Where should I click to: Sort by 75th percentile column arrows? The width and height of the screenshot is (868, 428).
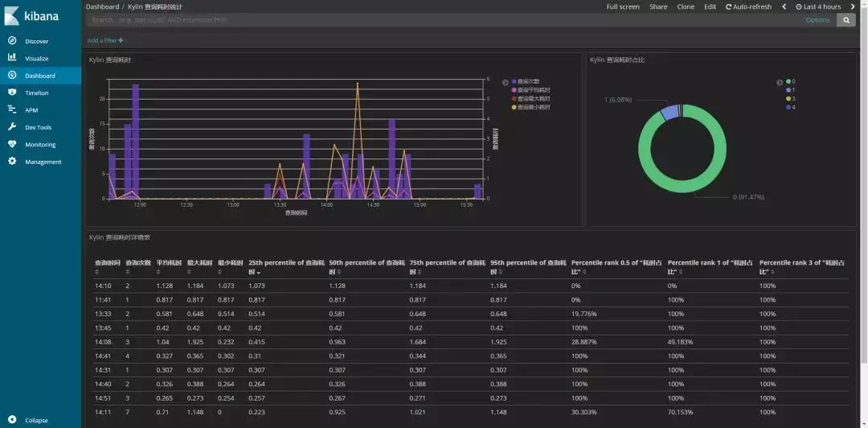420,272
